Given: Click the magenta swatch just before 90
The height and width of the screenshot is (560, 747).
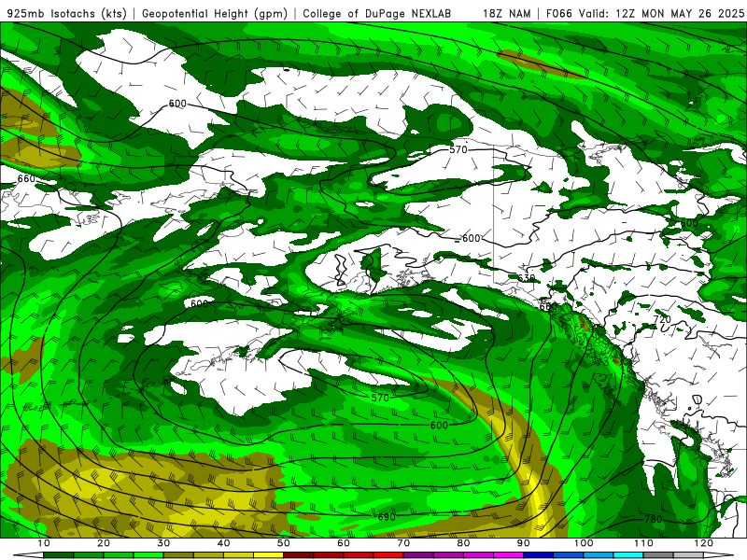Looking at the screenshot, I should (x=508, y=555).
